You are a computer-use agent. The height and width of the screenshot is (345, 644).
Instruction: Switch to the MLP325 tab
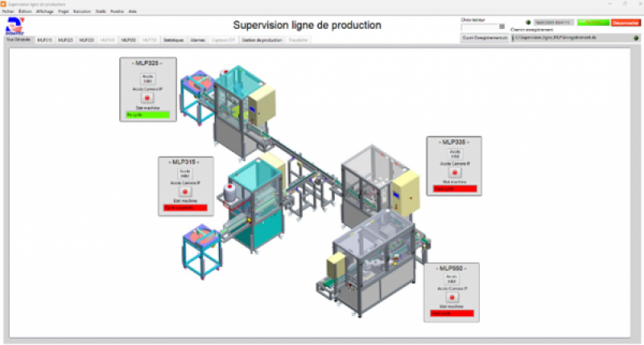[65, 40]
